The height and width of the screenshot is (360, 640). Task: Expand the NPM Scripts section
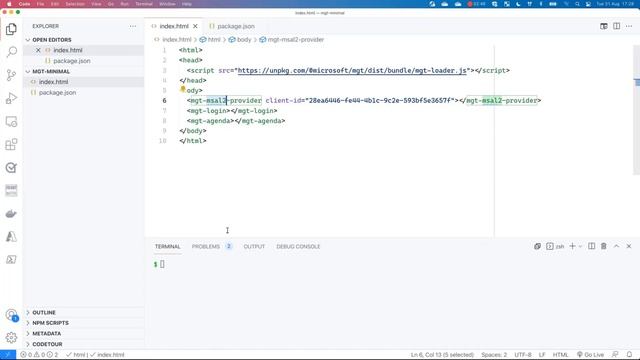(50, 323)
